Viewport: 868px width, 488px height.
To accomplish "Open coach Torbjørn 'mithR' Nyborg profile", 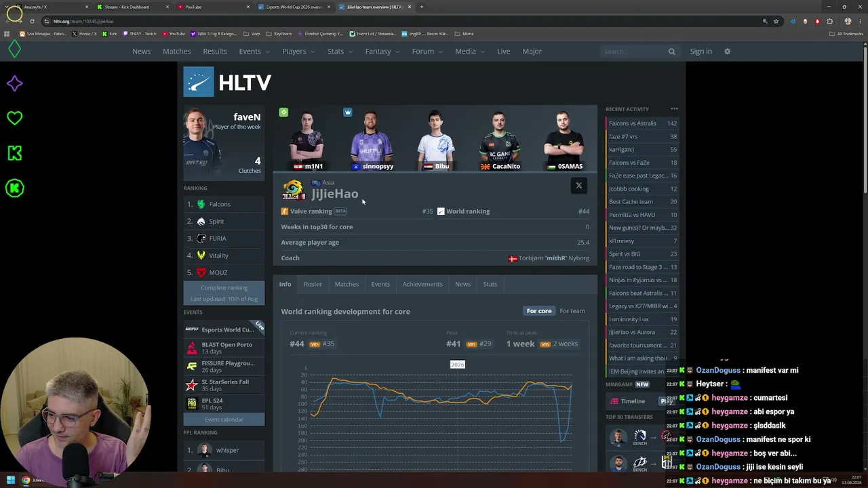I will [553, 258].
